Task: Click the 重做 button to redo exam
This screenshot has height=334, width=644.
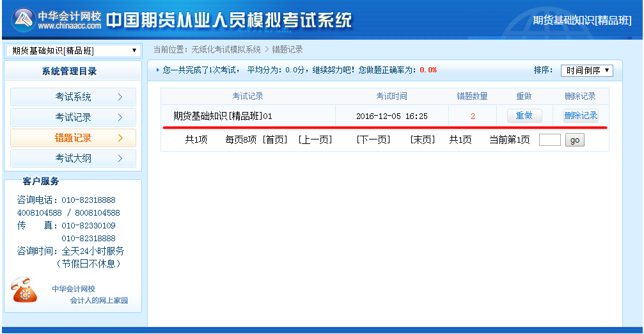Action: (x=524, y=116)
